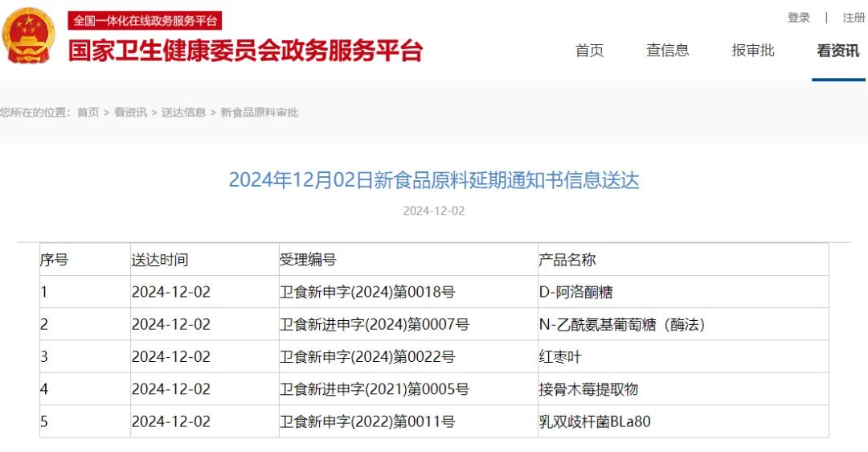The image size is (868, 452).
Task: Select 卫食新进申字(2024)第0007号 cell
Action: (x=408, y=324)
